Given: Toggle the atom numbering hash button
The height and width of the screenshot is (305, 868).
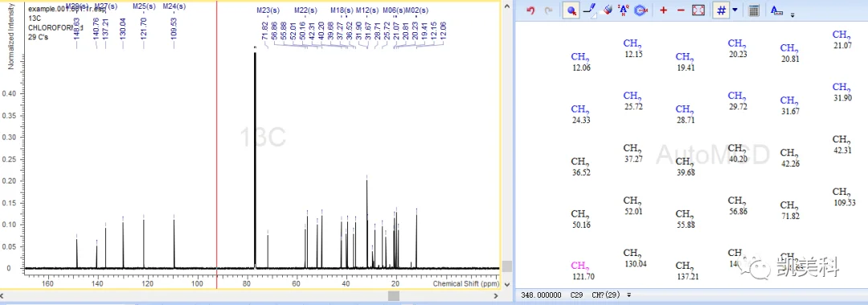Looking at the screenshot, I should [x=721, y=10].
